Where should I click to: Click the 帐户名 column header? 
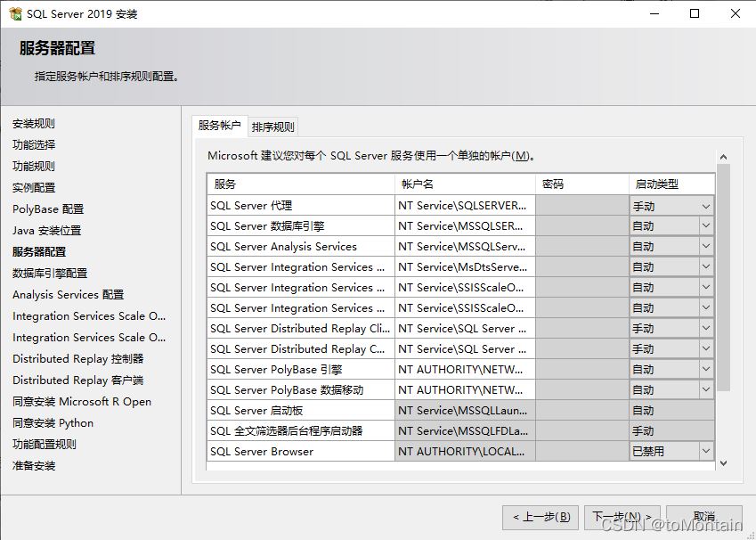[465, 184]
